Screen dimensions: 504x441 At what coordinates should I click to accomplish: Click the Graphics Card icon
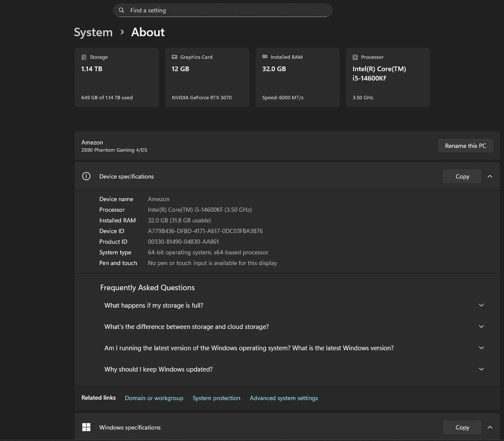click(174, 57)
